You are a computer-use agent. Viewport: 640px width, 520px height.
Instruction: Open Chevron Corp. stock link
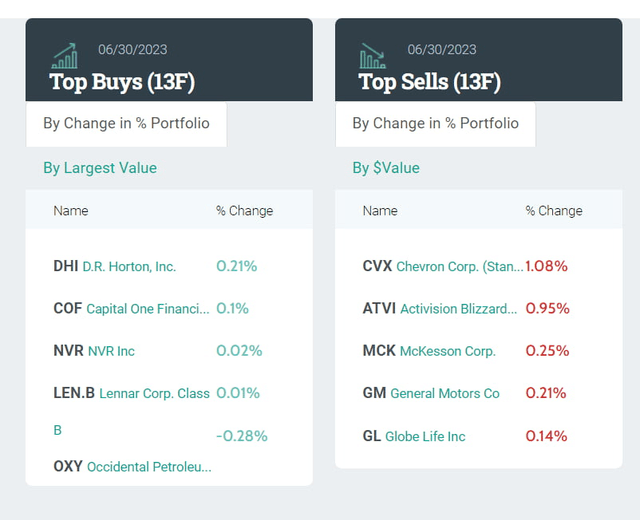(x=459, y=267)
